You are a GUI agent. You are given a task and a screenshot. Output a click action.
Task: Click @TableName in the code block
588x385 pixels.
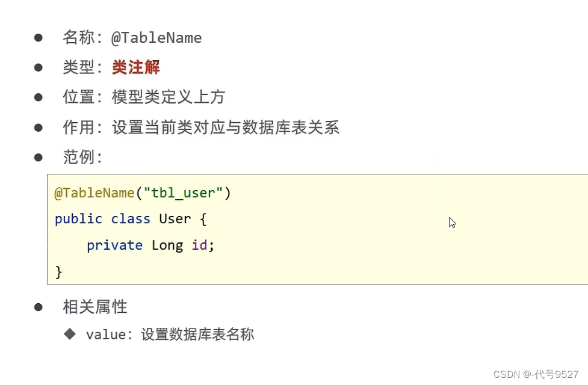coord(94,193)
